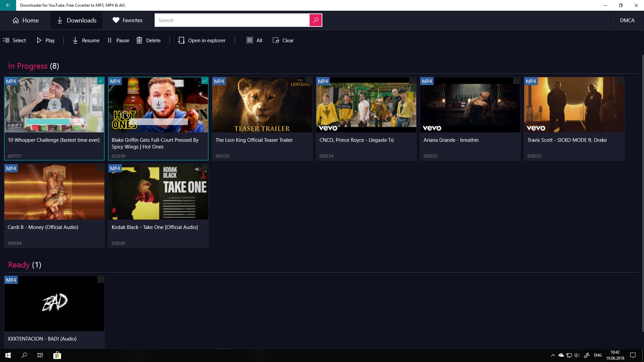Click the back arrow in title bar
This screenshot has width=644, height=362.
pyautogui.click(x=8, y=5)
